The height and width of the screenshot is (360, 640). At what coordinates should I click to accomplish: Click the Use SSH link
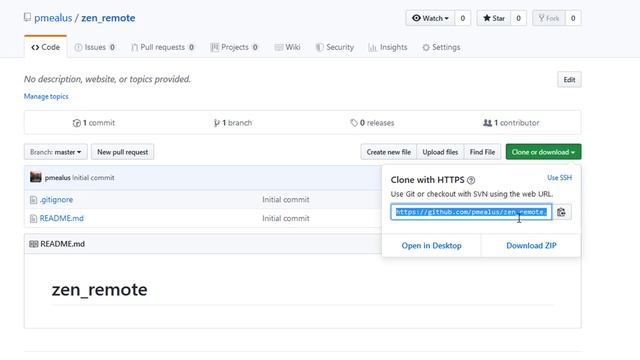559,178
